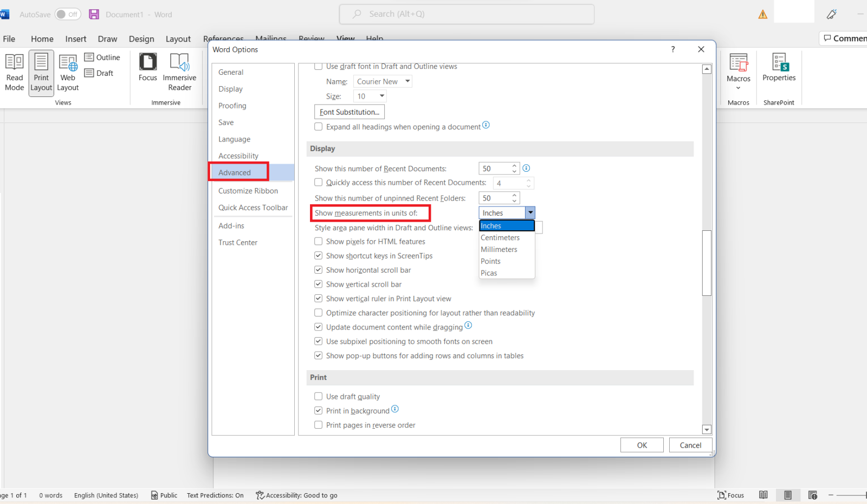Click info icon beside Update document content

[468, 325]
